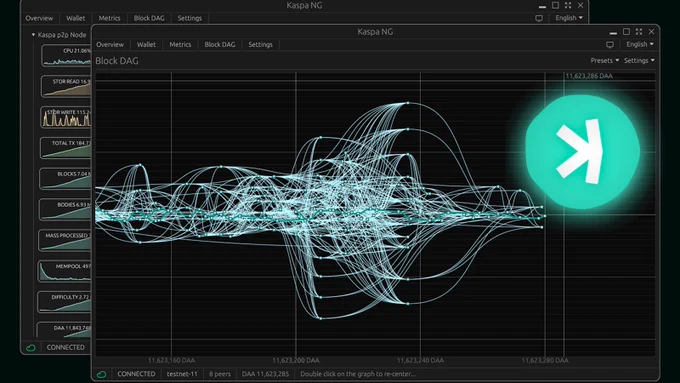Select the TOTAL TX metric graph
The image size is (680, 383).
(x=65, y=148)
